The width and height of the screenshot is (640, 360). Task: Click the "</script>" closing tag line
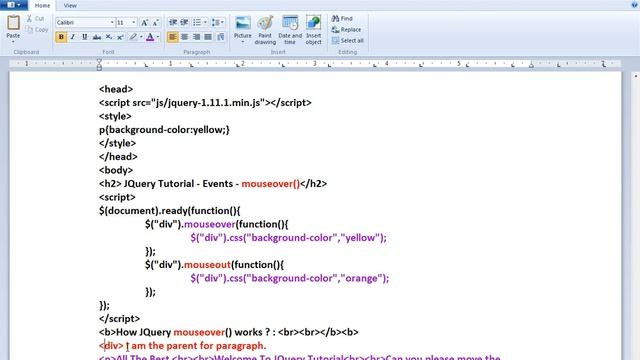[x=119, y=318]
